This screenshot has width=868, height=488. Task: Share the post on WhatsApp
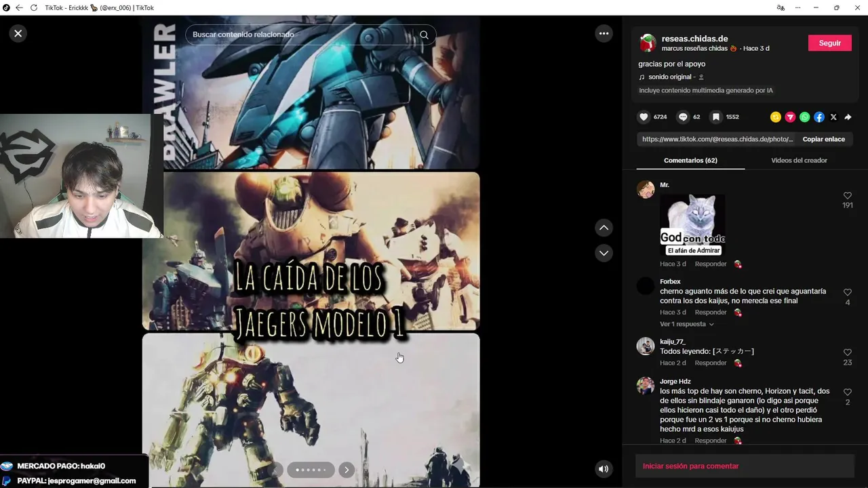click(804, 117)
